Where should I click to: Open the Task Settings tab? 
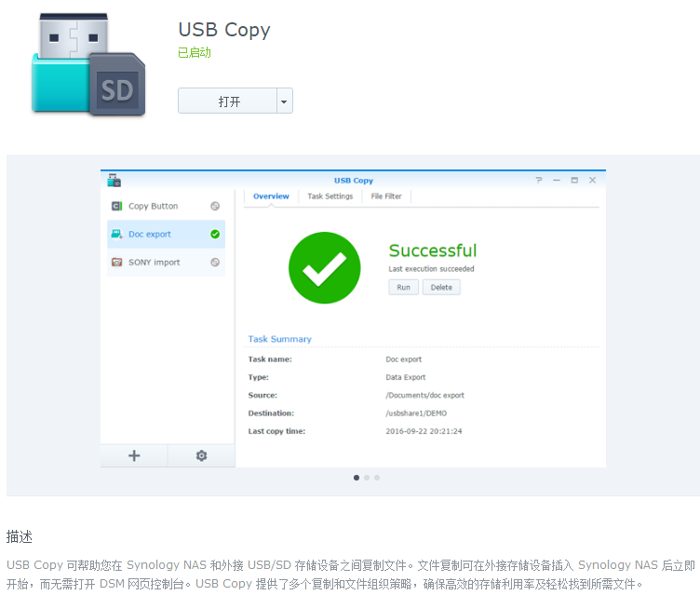330,196
